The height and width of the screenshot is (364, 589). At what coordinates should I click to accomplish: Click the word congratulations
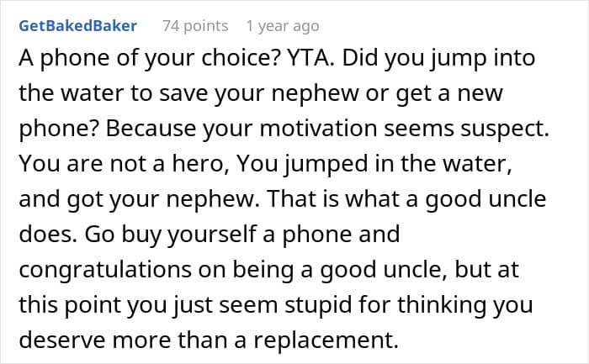105,270
